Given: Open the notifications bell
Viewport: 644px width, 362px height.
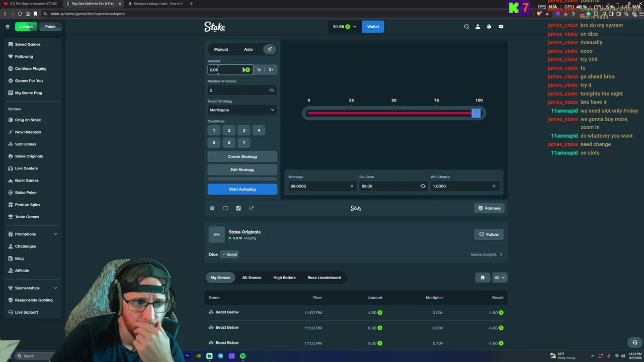Looking at the screenshot, I should click(x=489, y=27).
